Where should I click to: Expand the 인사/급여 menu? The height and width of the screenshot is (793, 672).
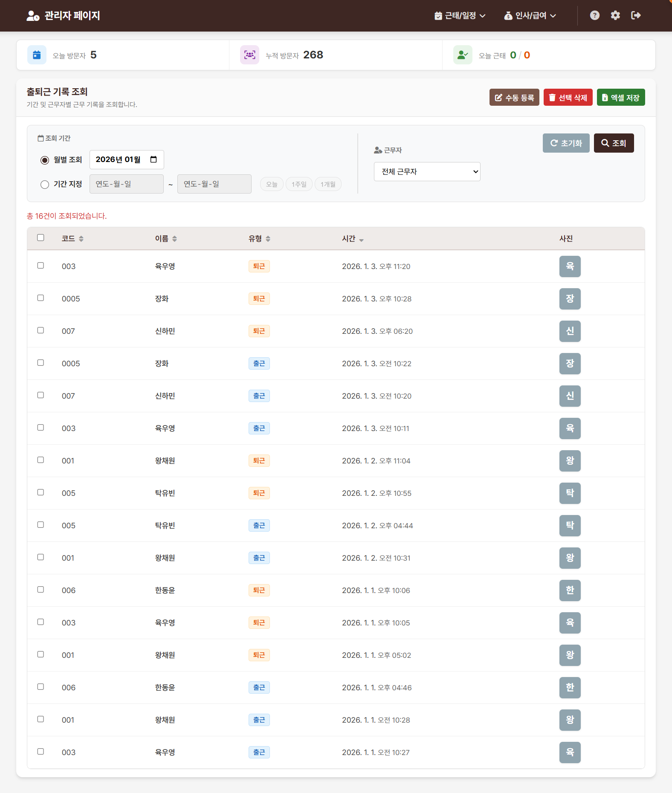point(530,16)
